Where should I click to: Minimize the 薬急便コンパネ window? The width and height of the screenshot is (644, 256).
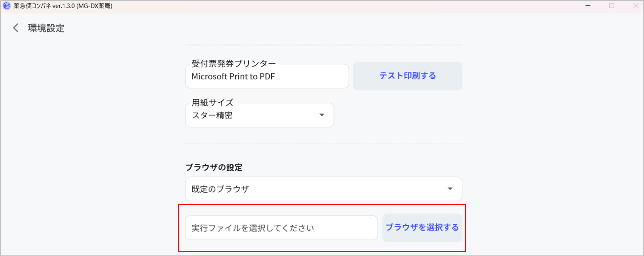[x=588, y=6]
